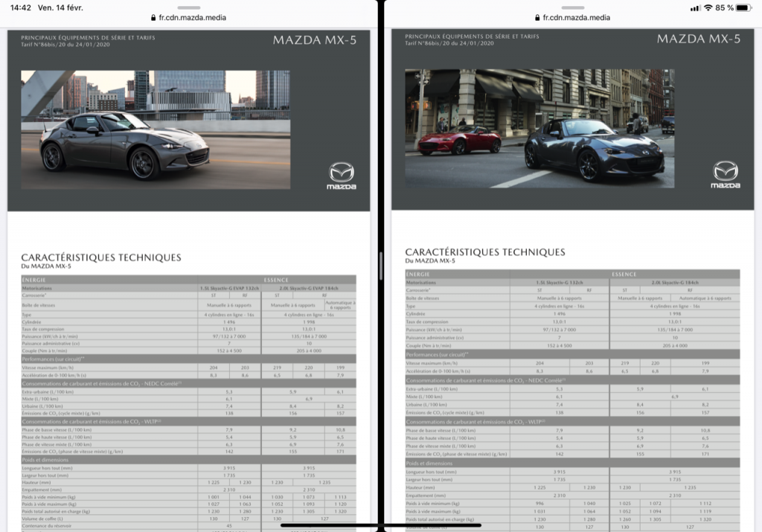The image size is (762, 532).
Task: Select 2.0L Skyactiv-G 184ch header in right pane
Action: 675,282
